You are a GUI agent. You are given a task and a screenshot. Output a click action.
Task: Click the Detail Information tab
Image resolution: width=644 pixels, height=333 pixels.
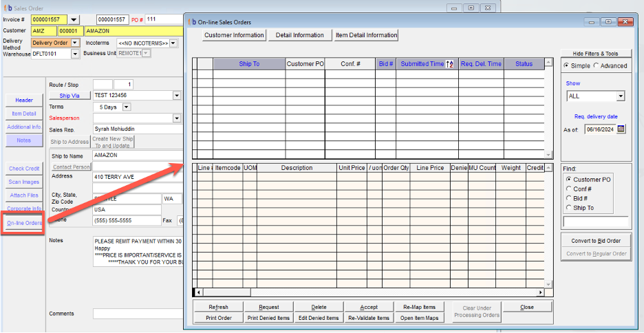click(x=299, y=35)
